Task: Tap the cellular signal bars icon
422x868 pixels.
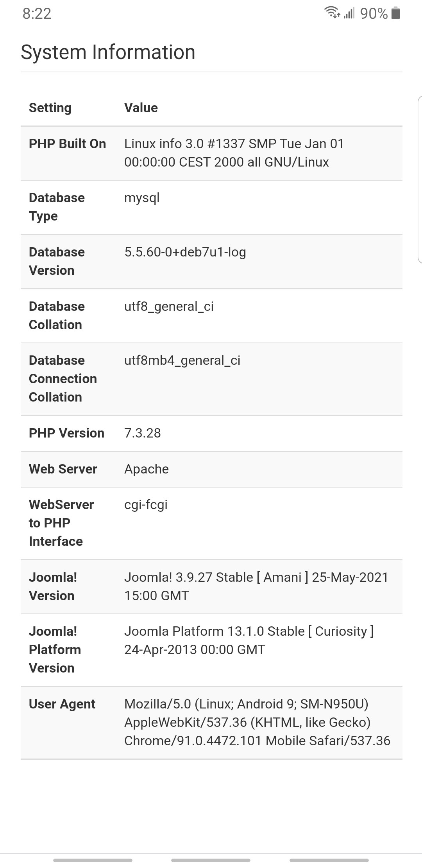Action: click(349, 14)
